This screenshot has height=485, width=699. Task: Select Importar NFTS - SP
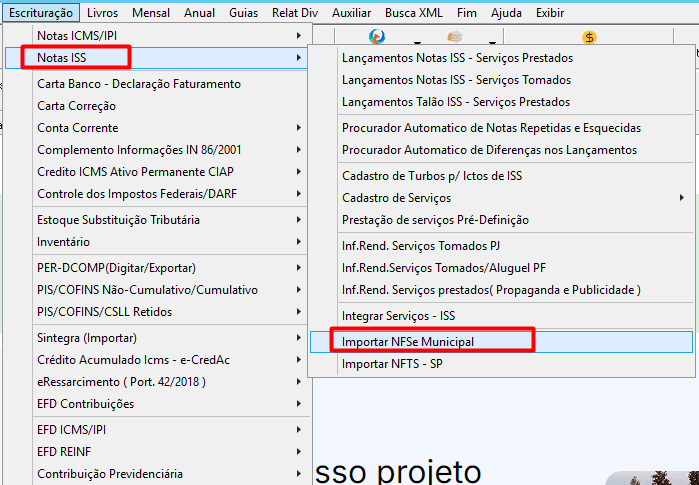point(502,364)
